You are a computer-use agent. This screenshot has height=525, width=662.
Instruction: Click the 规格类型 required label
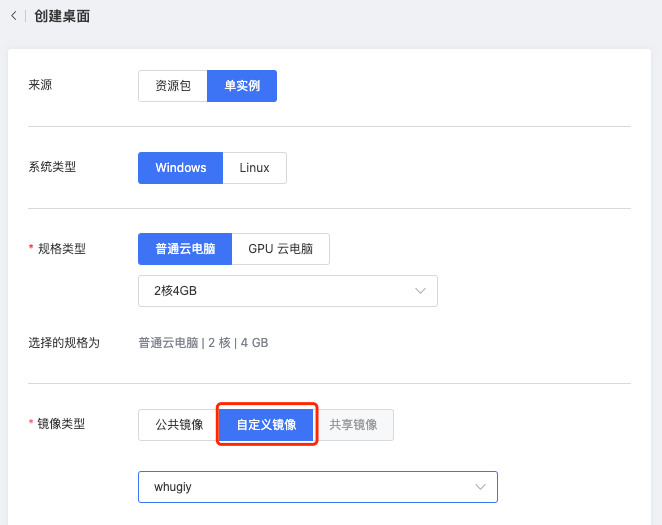pyautogui.click(x=61, y=249)
